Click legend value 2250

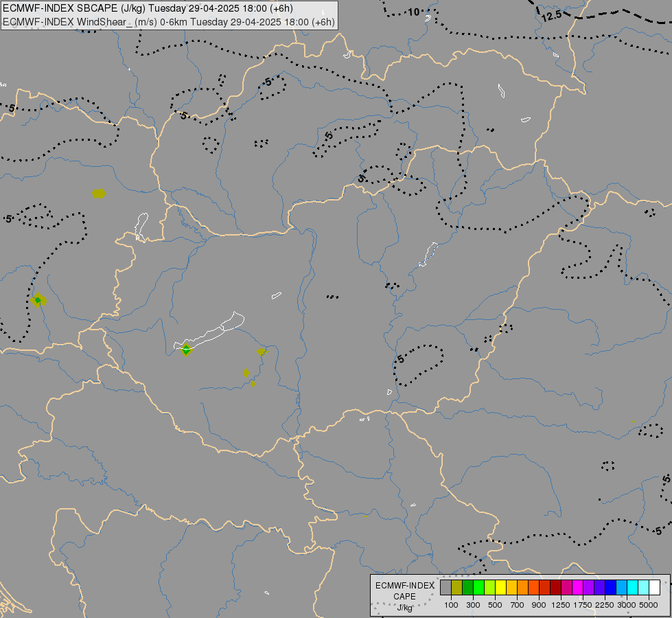click(605, 605)
